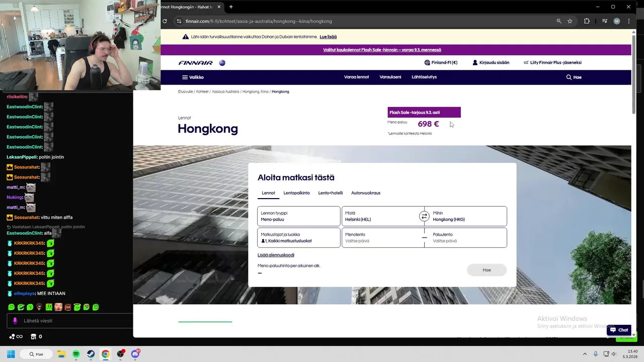The height and width of the screenshot is (362, 644).
Task: Open the media controls icon in Chrome toolbar
Action: (x=605, y=21)
